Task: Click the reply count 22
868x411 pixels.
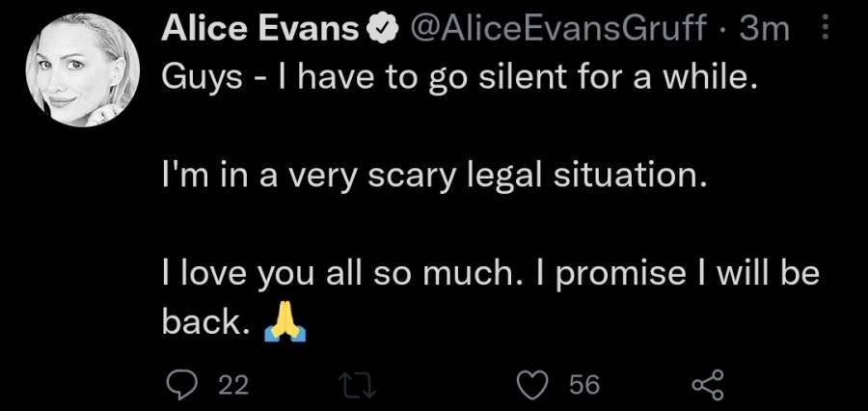Action: point(233,385)
